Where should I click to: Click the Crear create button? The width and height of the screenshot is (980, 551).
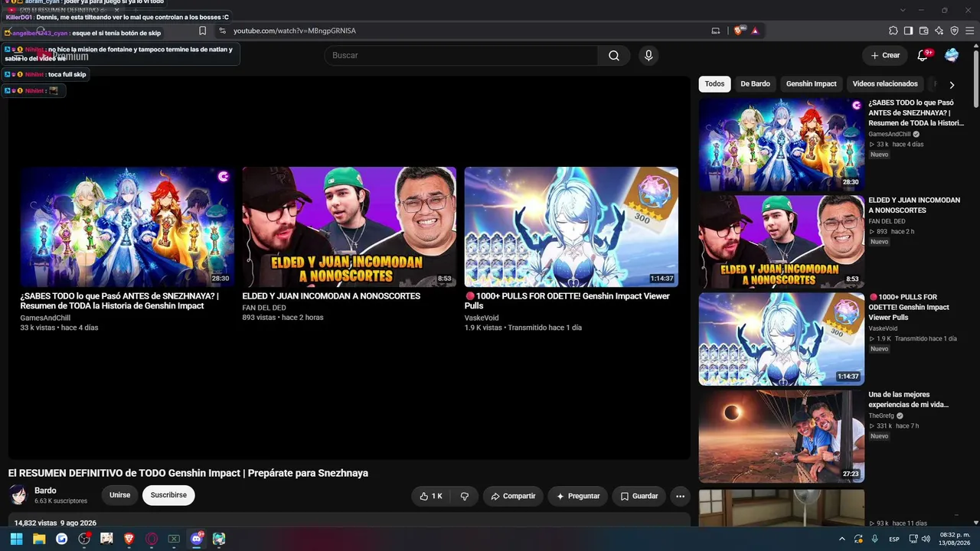point(885,55)
